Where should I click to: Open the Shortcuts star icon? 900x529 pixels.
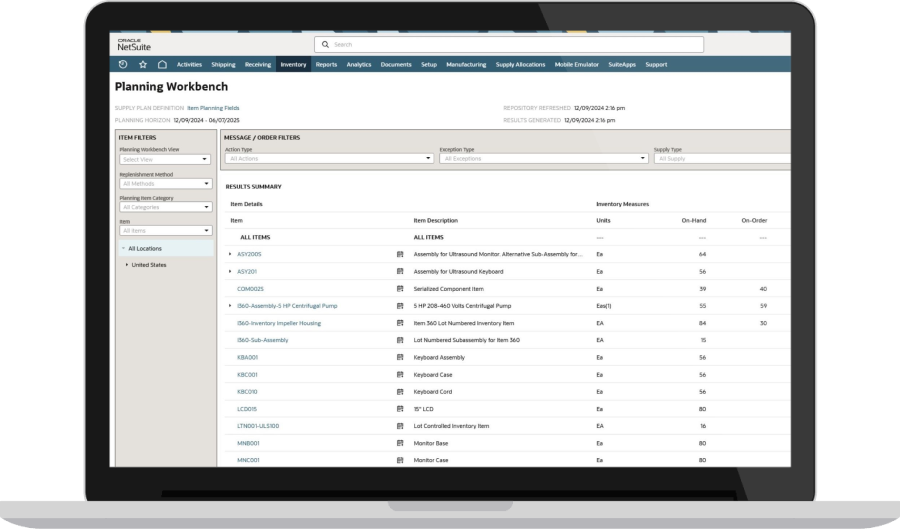[x=143, y=64]
